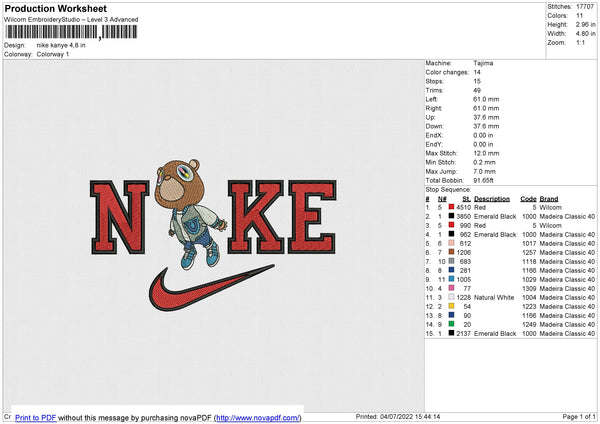Select the red swatch in stop row 1
This screenshot has width=600, height=424.
pos(451,207)
